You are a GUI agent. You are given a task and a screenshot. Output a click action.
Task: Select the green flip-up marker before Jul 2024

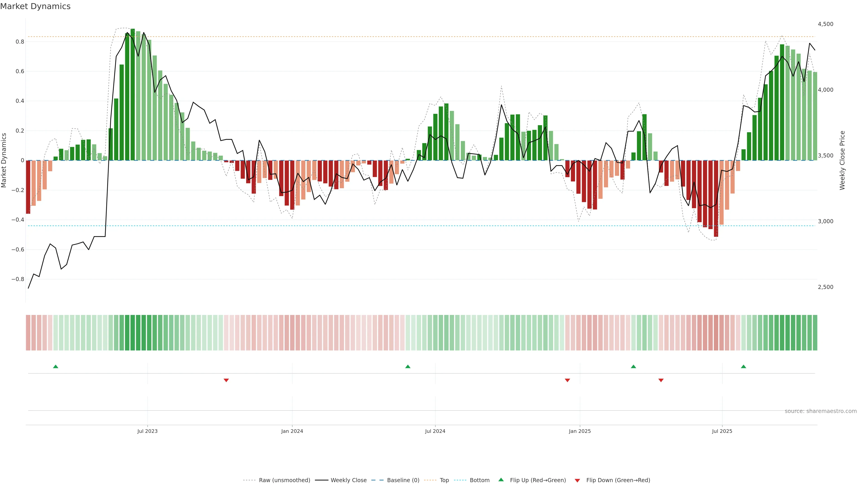[408, 366]
